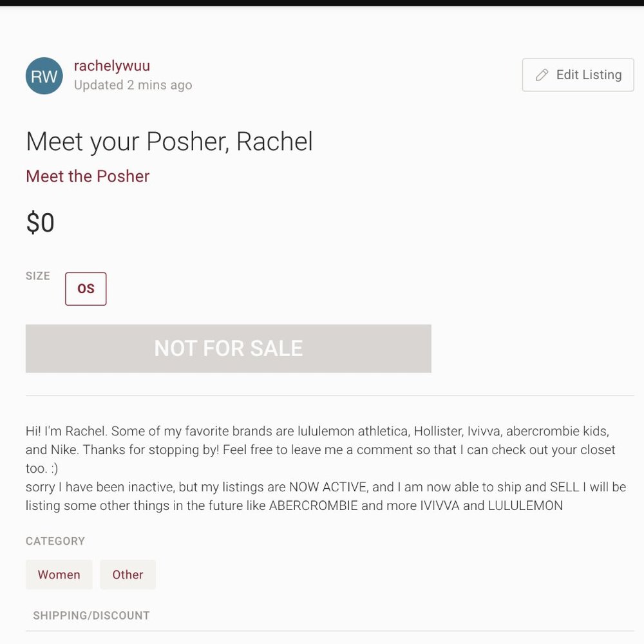Image resolution: width=644 pixels, height=644 pixels.
Task: Select the Other category tag
Action: pos(128,574)
